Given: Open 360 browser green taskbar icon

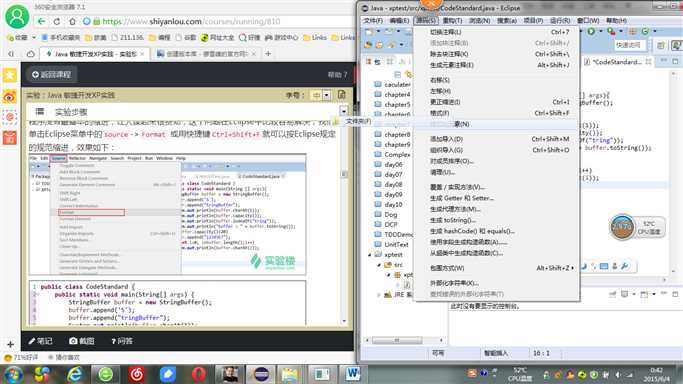Looking at the screenshot, I should pyautogui.click(x=106, y=374).
